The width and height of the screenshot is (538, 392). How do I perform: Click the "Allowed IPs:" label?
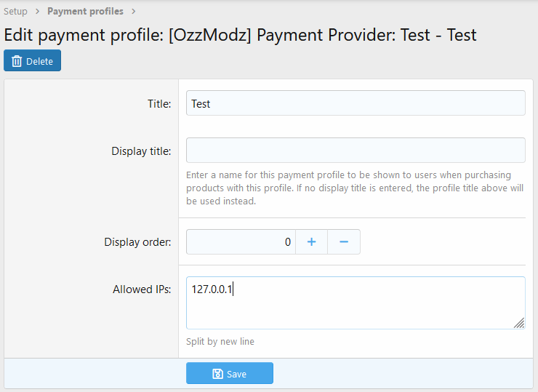point(142,289)
